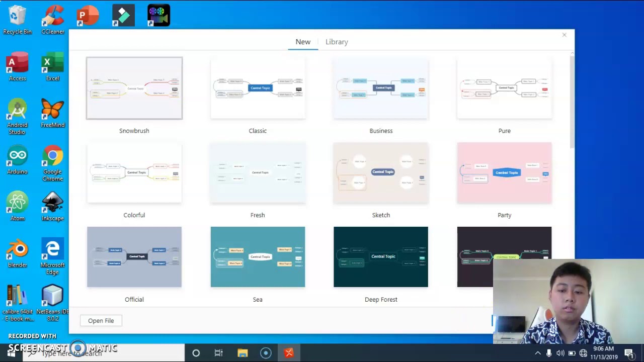This screenshot has height=362, width=644.
Task: Select the New tab
Action: click(x=303, y=42)
